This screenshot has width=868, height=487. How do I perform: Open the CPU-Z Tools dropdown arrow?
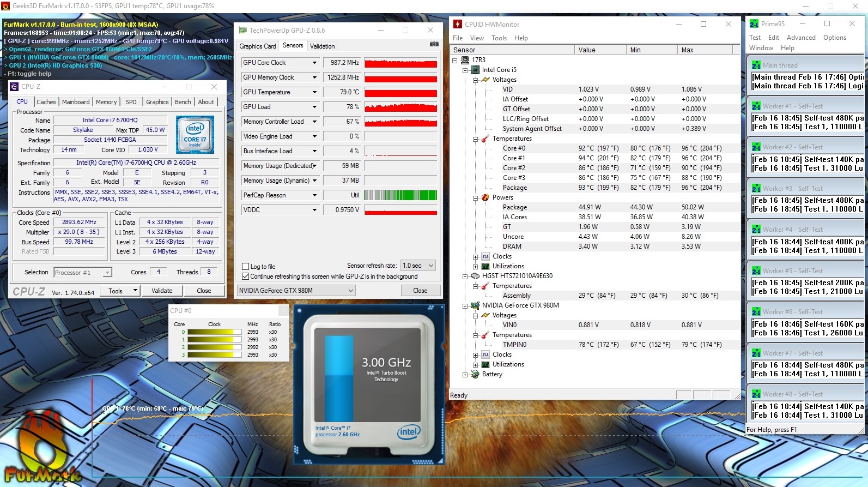(136, 291)
